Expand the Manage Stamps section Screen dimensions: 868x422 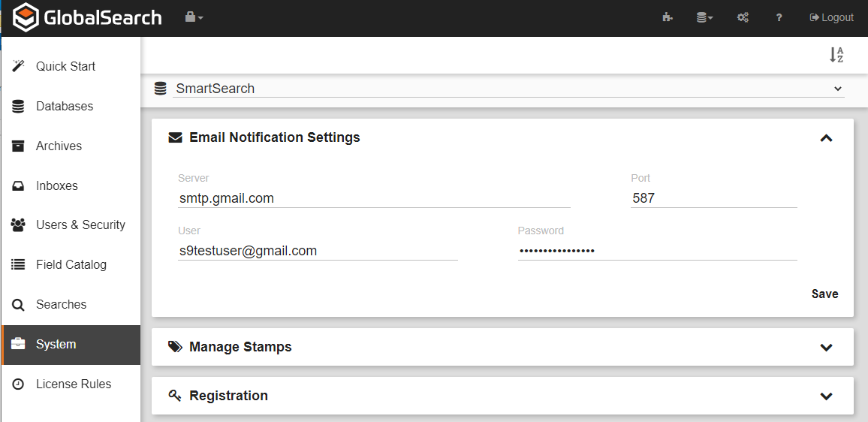826,347
